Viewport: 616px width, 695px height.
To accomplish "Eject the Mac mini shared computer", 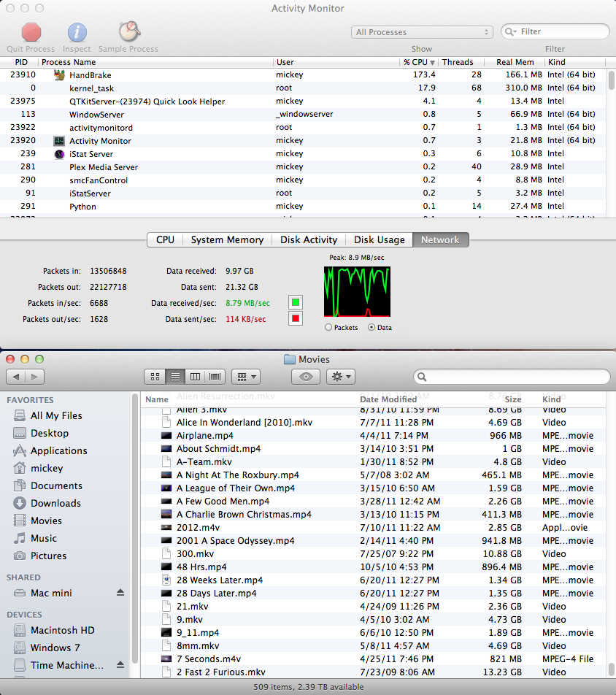I will pyautogui.click(x=120, y=593).
